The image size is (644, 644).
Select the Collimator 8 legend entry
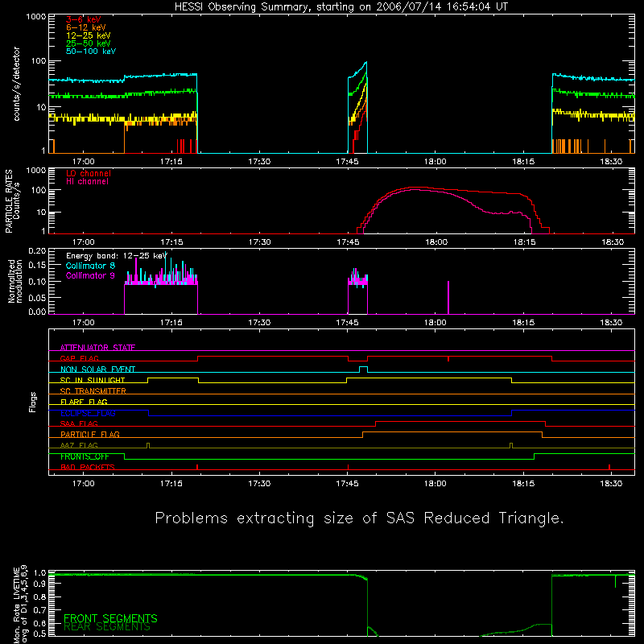(90, 266)
